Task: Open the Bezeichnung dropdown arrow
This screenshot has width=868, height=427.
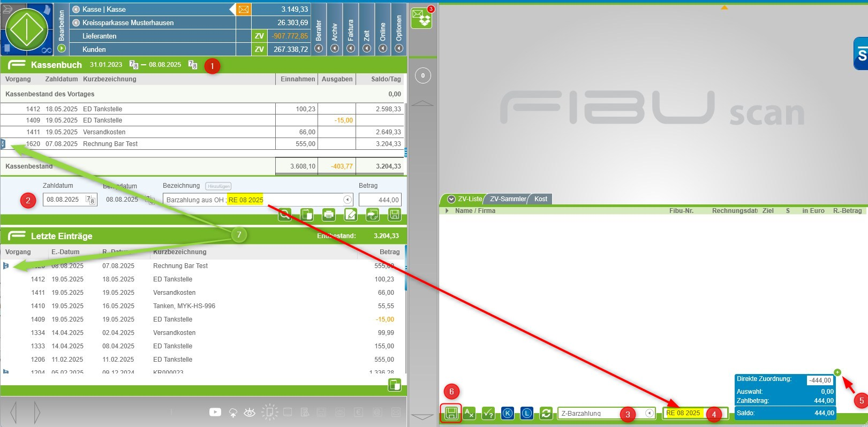Action: click(348, 200)
